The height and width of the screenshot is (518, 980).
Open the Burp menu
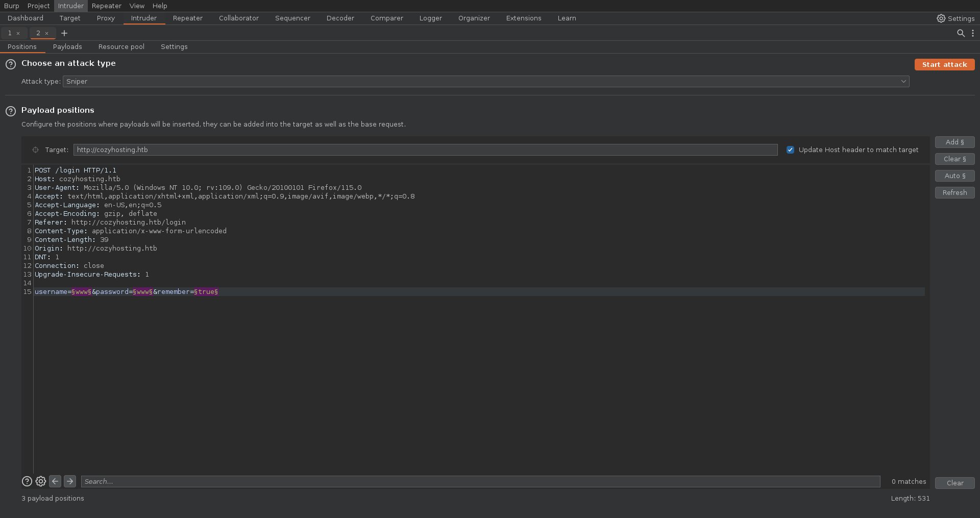click(x=11, y=6)
